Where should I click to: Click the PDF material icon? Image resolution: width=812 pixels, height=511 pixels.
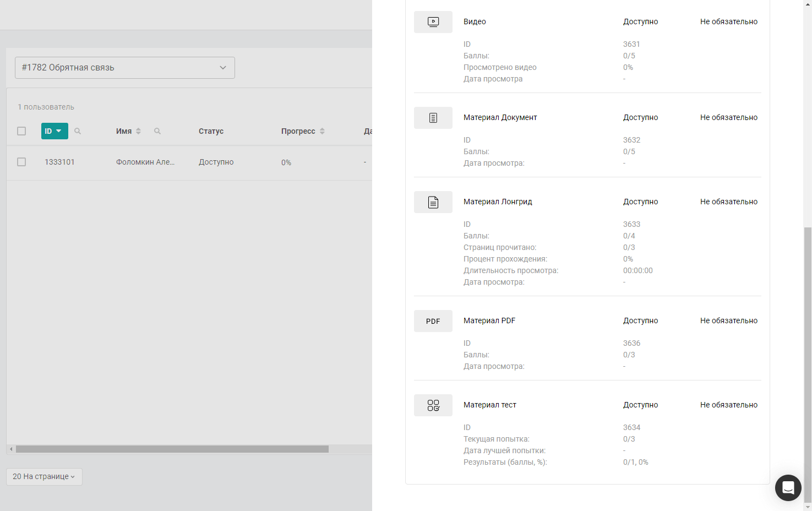pos(433,321)
